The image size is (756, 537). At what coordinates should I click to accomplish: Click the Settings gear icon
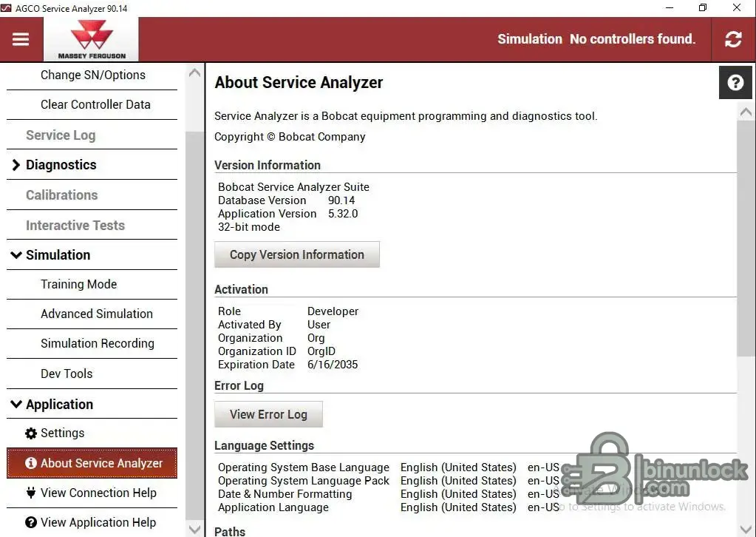pos(31,433)
